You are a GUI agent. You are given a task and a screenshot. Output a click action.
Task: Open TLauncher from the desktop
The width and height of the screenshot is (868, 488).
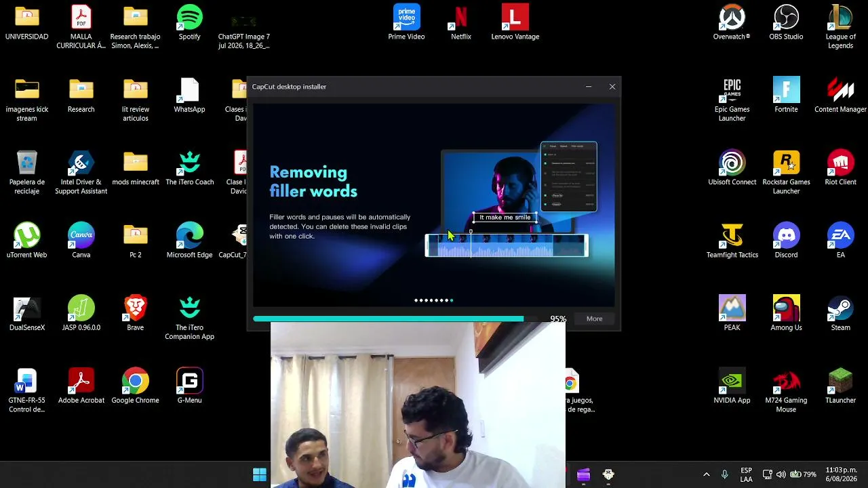pyautogui.click(x=841, y=386)
